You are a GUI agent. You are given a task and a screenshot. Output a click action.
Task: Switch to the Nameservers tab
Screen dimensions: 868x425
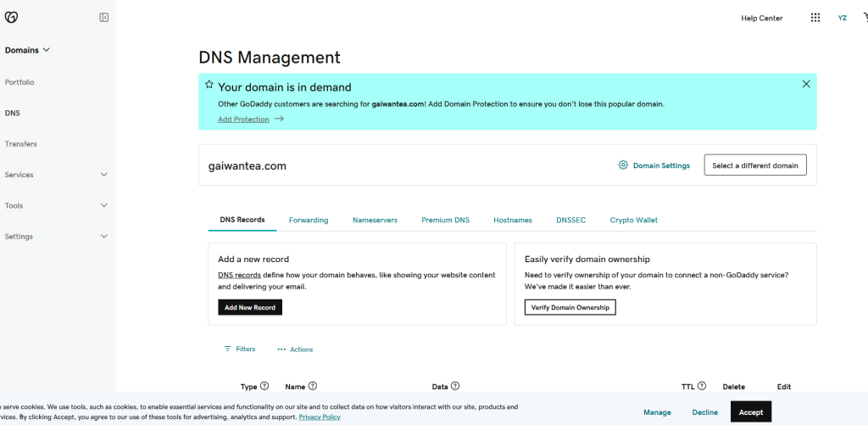[375, 220]
